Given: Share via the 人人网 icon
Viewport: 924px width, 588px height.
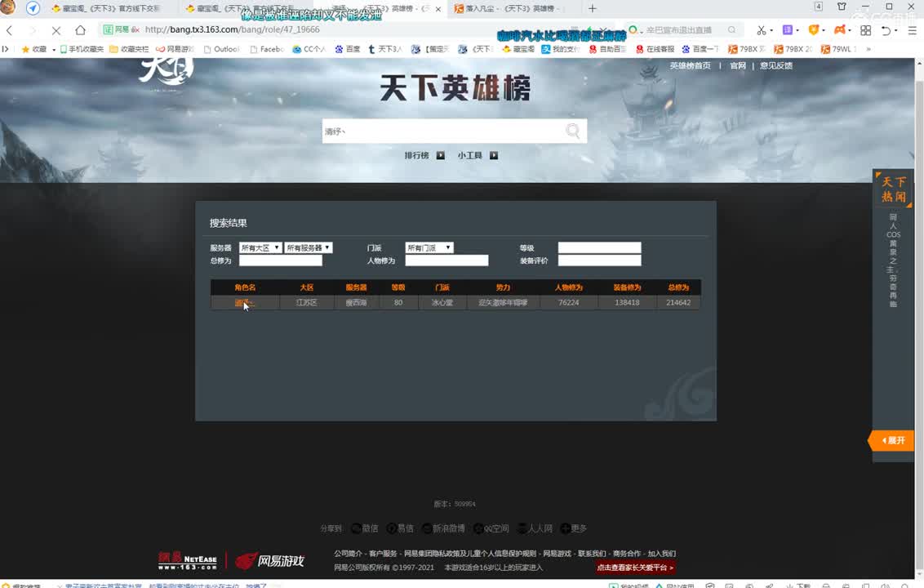Looking at the screenshot, I should 522,528.
